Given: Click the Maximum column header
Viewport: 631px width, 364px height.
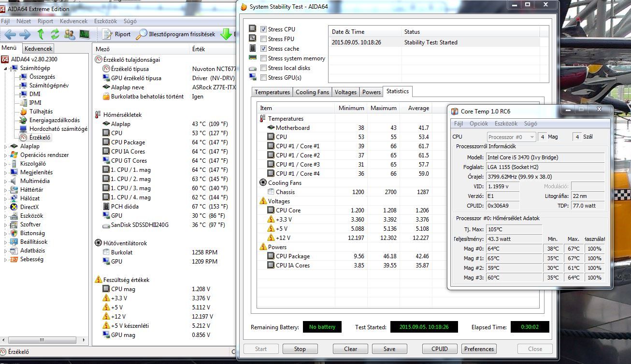Looking at the screenshot, I should pyautogui.click(x=383, y=108).
